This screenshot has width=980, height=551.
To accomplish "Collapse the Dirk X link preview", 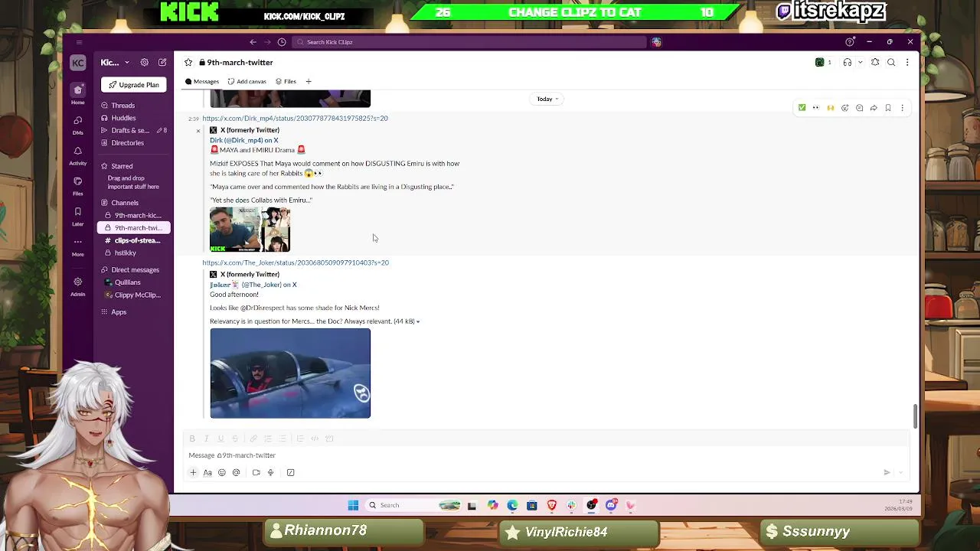I will pyautogui.click(x=198, y=131).
